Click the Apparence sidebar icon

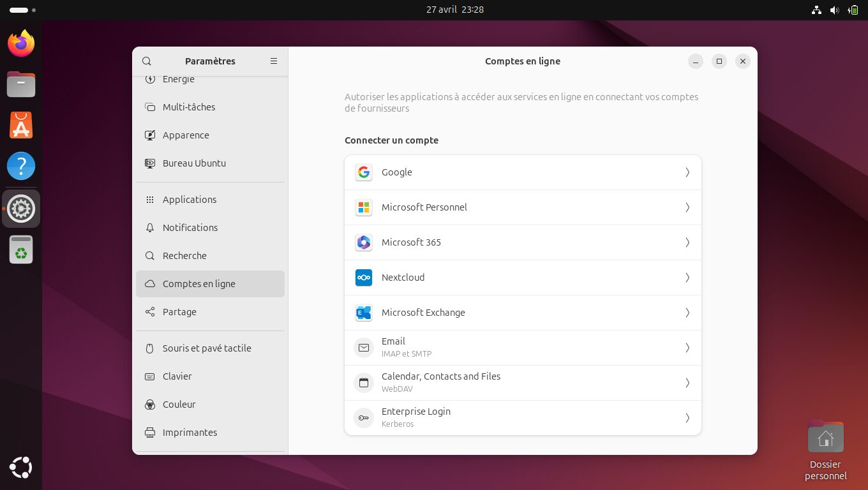pyautogui.click(x=150, y=135)
